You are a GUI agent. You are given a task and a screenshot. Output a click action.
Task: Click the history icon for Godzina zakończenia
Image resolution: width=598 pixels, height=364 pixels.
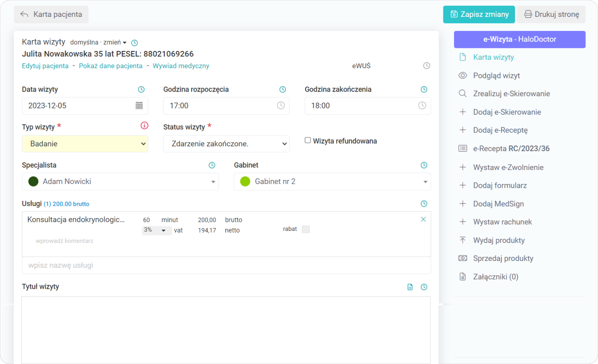click(x=424, y=89)
